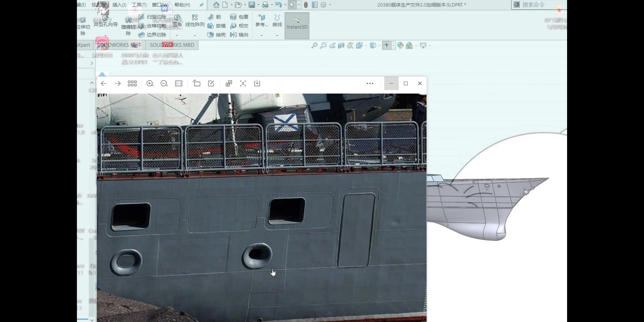
Task: Expand the Undo dropdown arrow
Action: pos(285,5)
